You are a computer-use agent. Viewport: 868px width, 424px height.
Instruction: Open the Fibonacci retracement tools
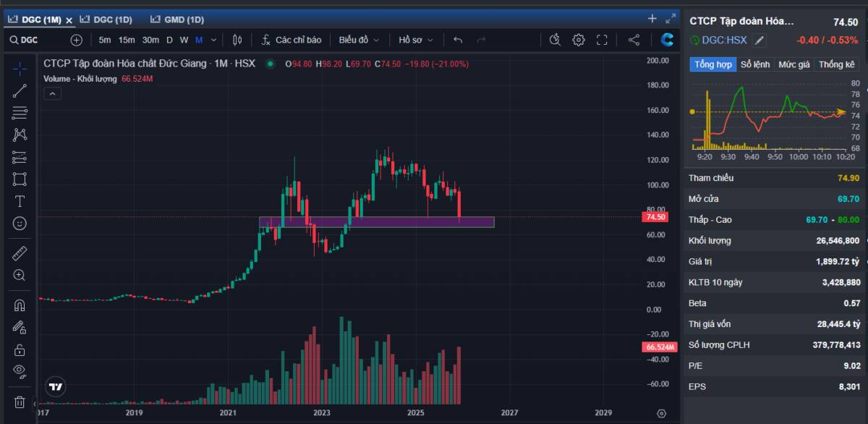pyautogui.click(x=20, y=113)
